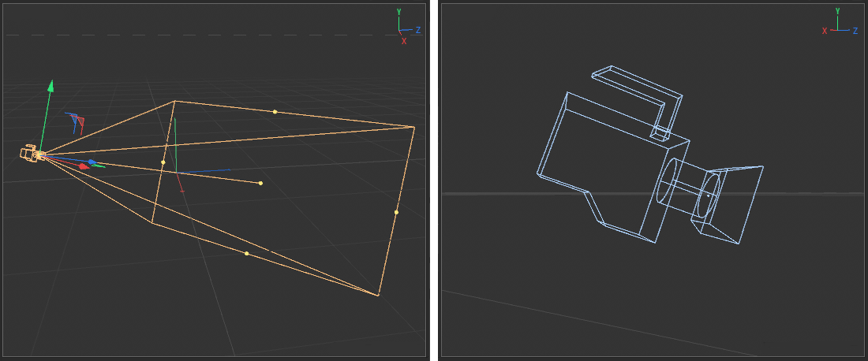Viewport: 868px width, 361px height.
Task: Select the yellow focus-distance handle at frustum center line
Action: 260,183
